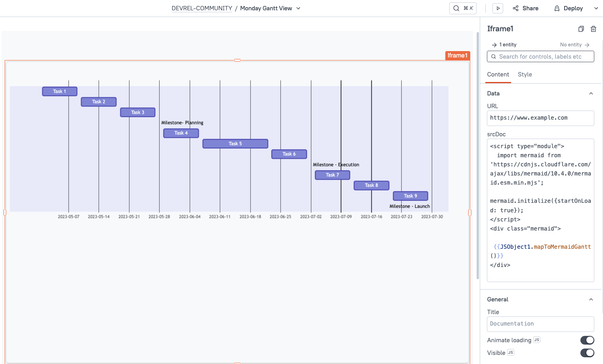
Task: Expand the Deploy options chevron
Action: coord(596,8)
